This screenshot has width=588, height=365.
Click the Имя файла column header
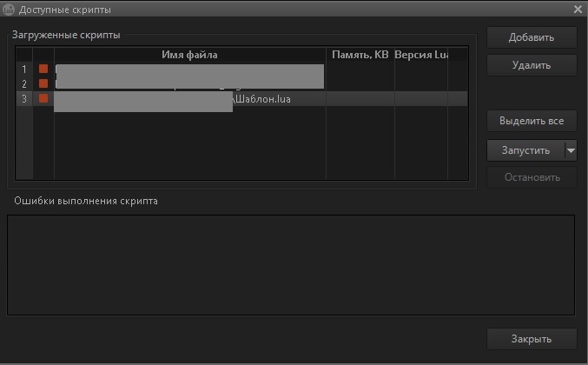[189, 55]
